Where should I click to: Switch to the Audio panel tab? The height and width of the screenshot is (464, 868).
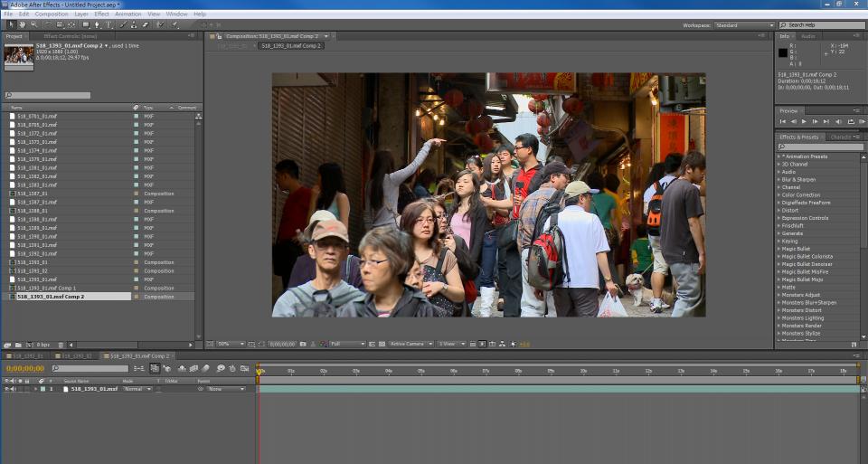[807, 36]
